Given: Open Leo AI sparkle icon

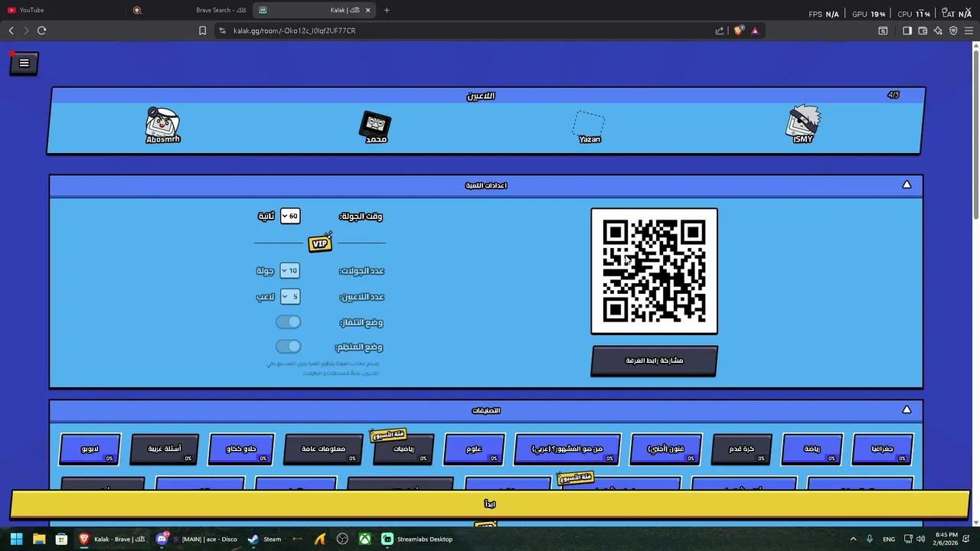Looking at the screenshot, I should coord(938,31).
